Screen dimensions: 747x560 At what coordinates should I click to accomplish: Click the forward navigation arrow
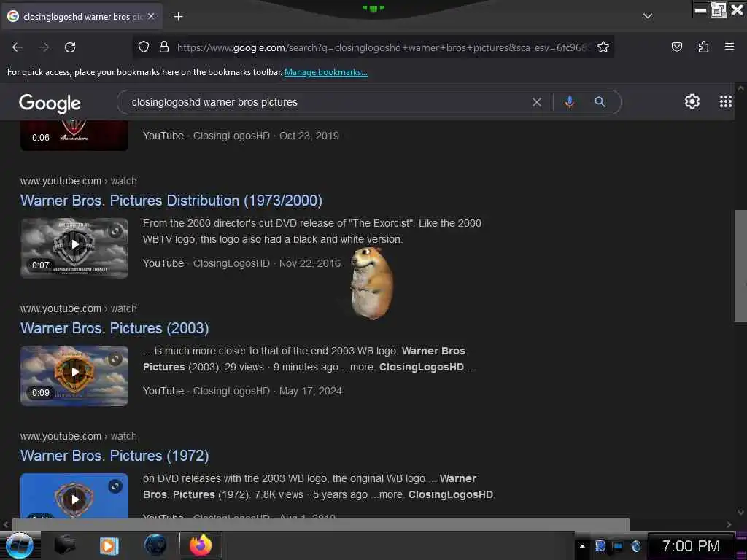(44, 47)
